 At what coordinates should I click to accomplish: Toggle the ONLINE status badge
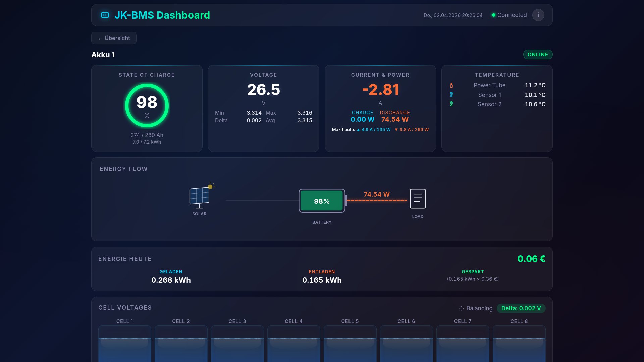pyautogui.click(x=538, y=54)
